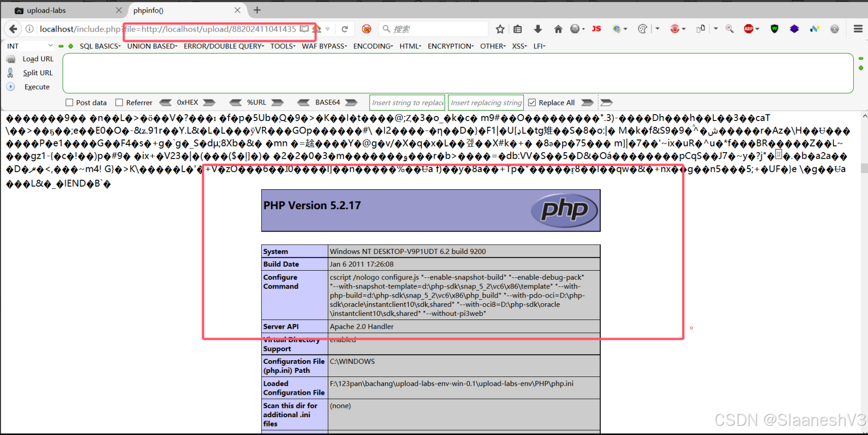Encode with the right BASE64 arrow
Image resolution: width=868 pixels, height=435 pixels.
coord(351,102)
